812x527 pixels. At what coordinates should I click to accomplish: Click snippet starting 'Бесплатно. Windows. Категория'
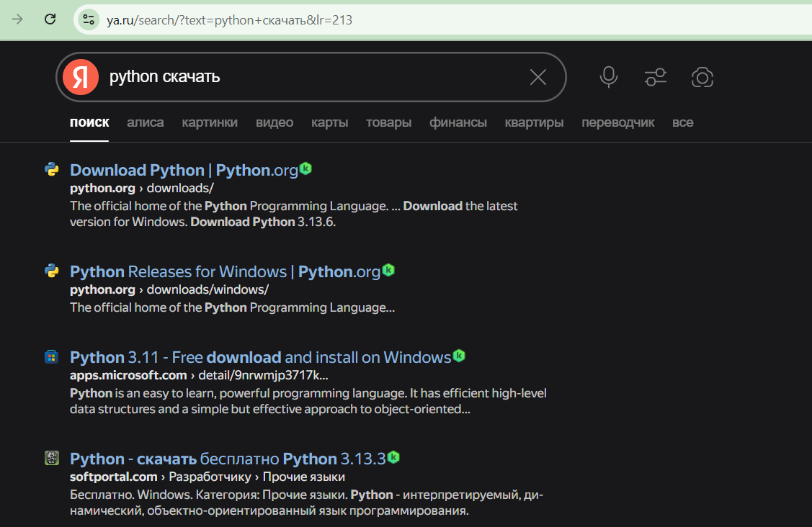307,503
